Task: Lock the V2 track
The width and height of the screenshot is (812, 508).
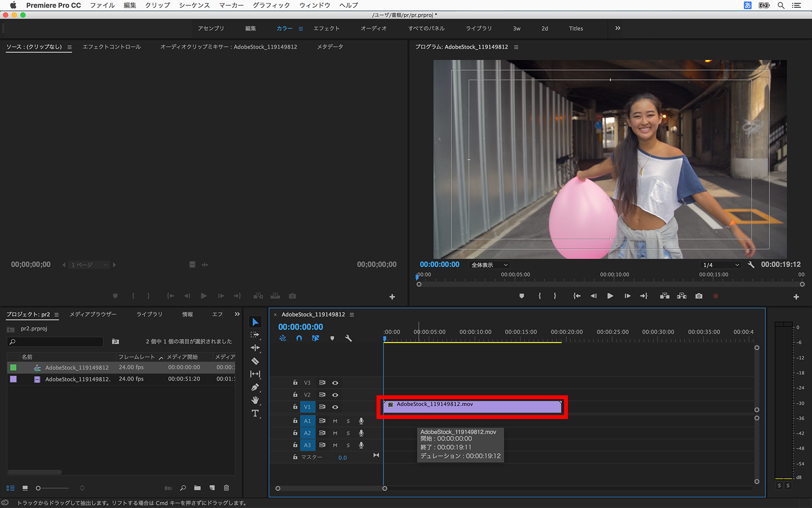Action: pyautogui.click(x=295, y=395)
